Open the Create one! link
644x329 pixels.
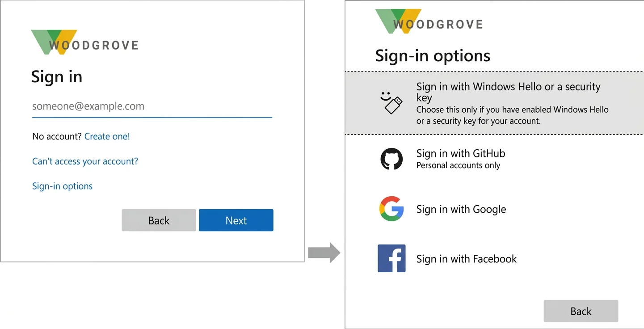click(107, 136)
